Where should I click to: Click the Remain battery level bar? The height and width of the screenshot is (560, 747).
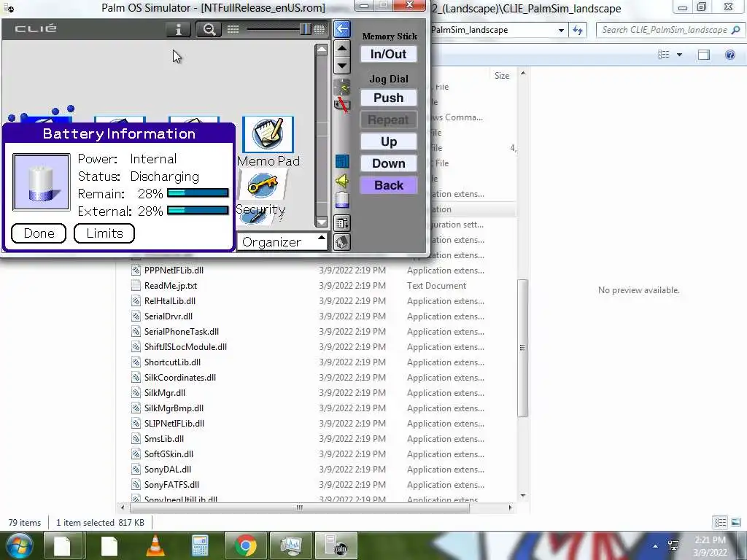198,192
